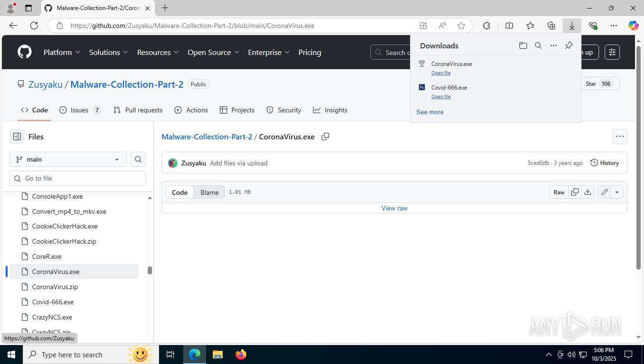Open Favorites list icon
644x364 pixels.
pyautogui.click(x=530, y=26)
